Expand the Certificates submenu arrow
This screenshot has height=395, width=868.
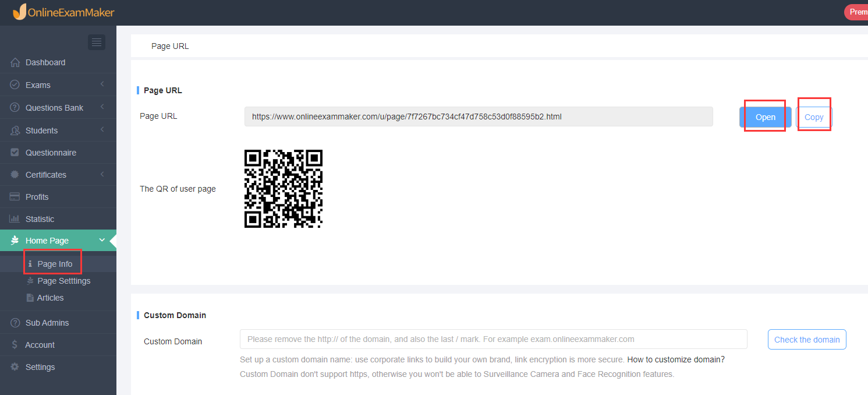point(102,174)
